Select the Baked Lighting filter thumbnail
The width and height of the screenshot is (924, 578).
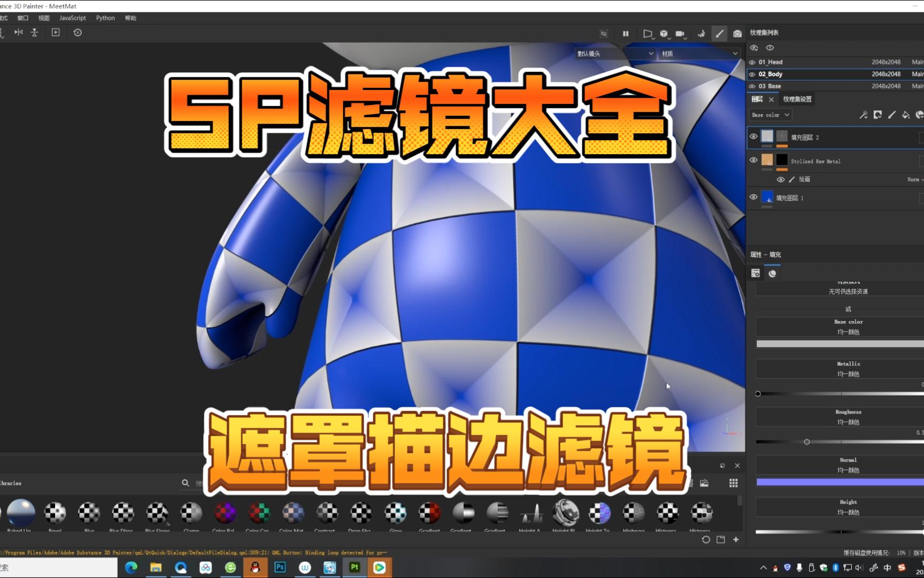tap(21, 513)
